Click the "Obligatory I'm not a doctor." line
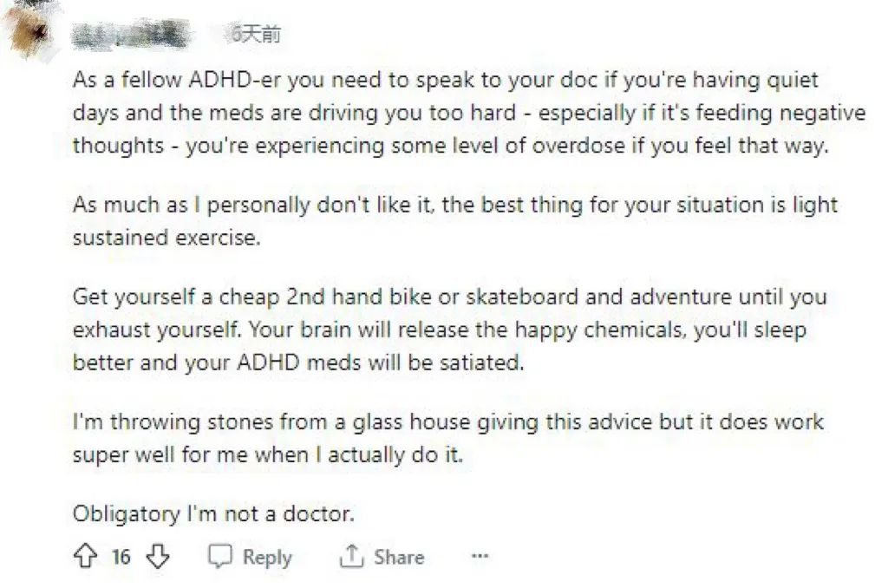The width and height of the screenshot is (888, 588). pyautogui.click(x=213, y=513)
